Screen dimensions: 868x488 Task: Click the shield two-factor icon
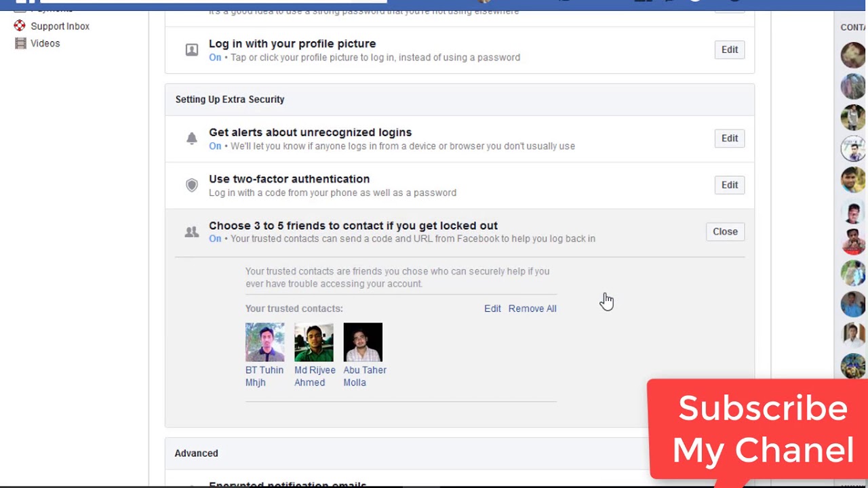point(192,185)
